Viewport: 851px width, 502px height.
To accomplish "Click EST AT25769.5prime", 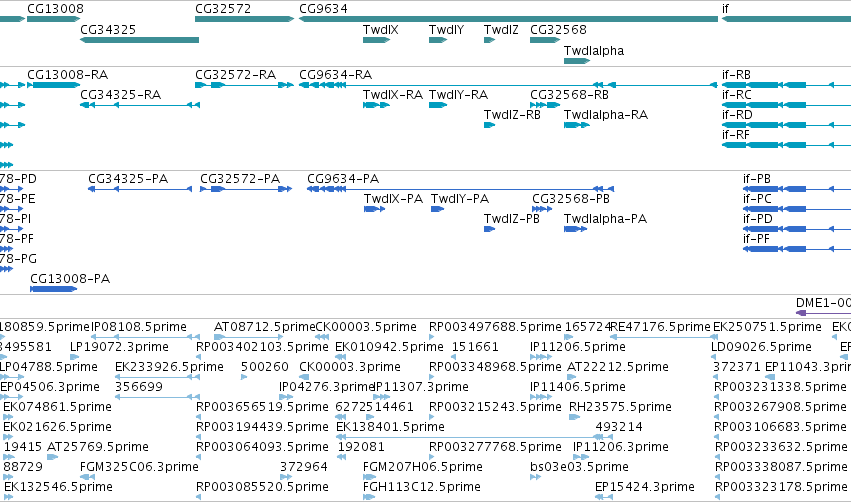I will pos(53,457).
